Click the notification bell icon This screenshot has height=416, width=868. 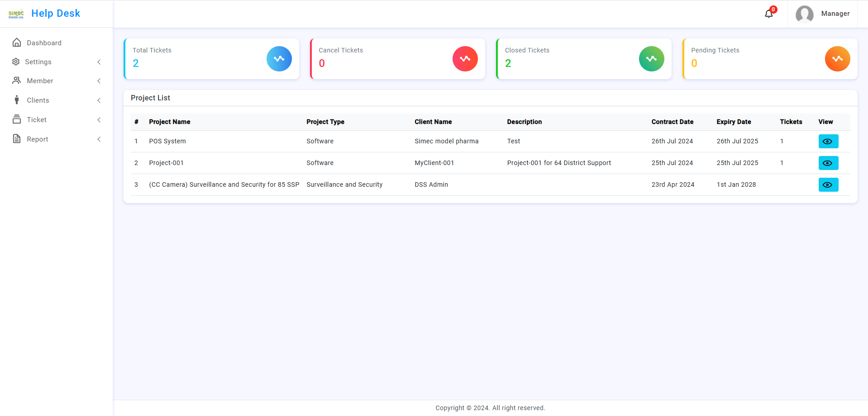pos(768,14)
